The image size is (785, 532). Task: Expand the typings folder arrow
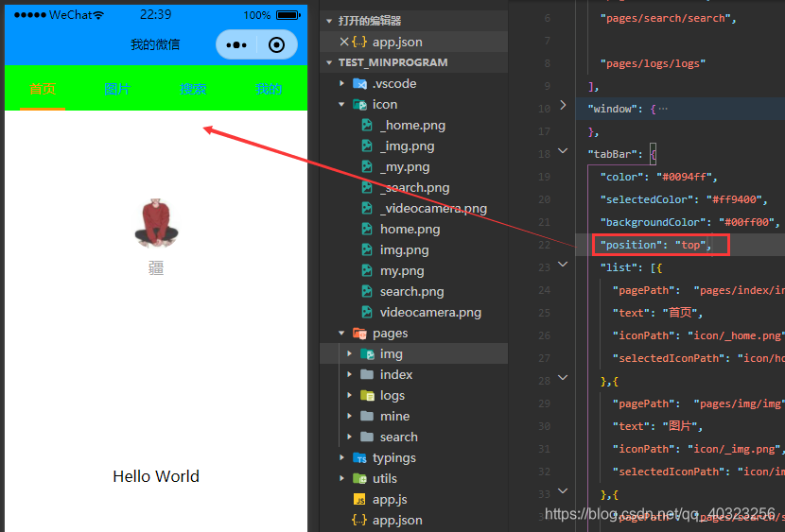click(x=342, y=457)
